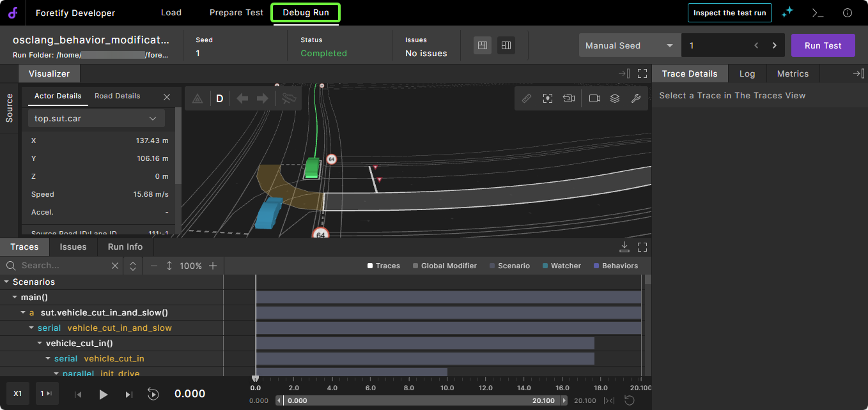Click the traces Search input field
868x410 pixels.
click(63, 266)
